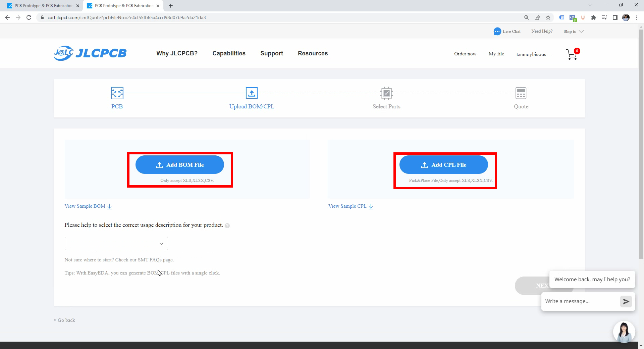Share this page from address bar

pyautogui.click(x=537, y=17)
